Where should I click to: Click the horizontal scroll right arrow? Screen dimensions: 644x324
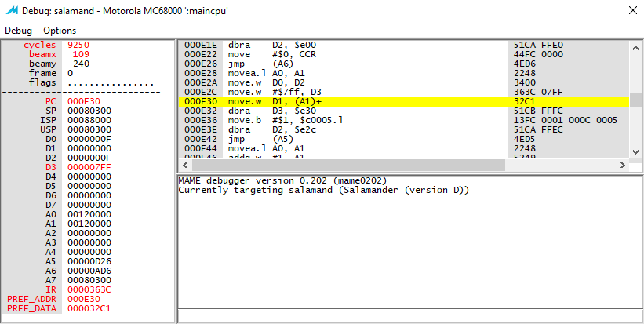[x=623, y=165]
